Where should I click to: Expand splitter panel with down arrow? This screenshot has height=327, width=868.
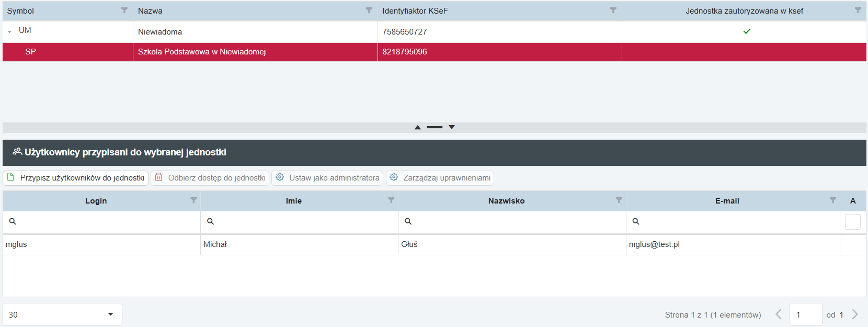452,127
